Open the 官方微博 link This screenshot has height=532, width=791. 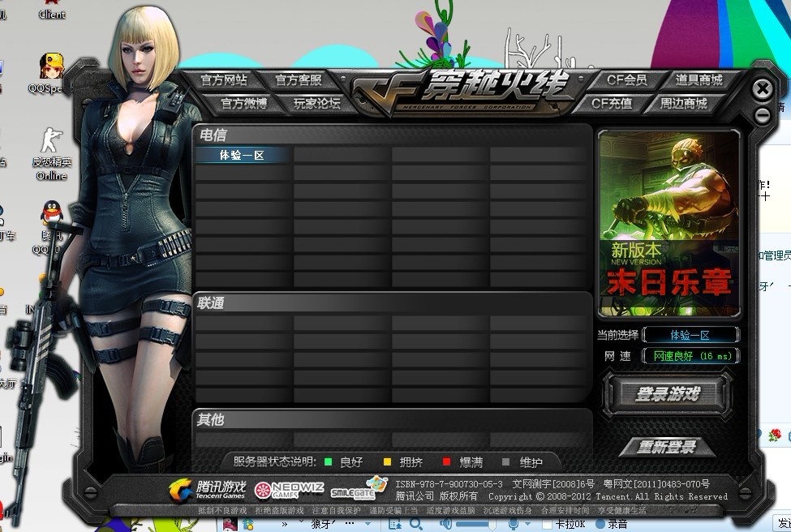coord(244,103)
